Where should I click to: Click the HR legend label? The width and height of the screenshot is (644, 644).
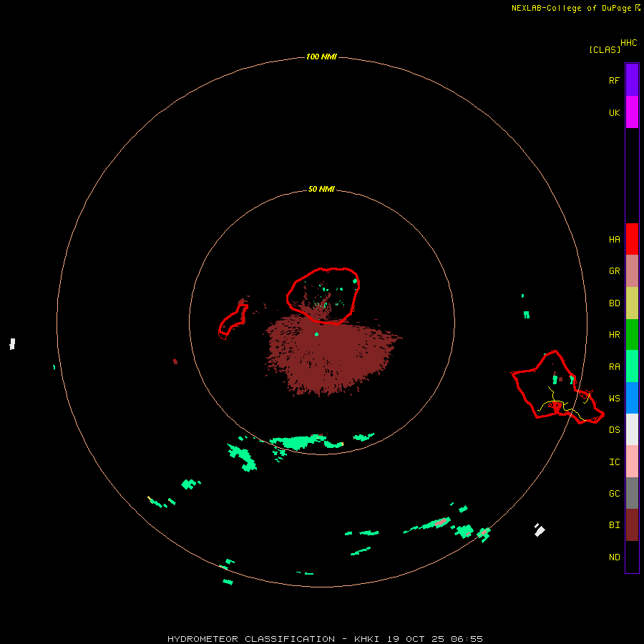point(614,335)
